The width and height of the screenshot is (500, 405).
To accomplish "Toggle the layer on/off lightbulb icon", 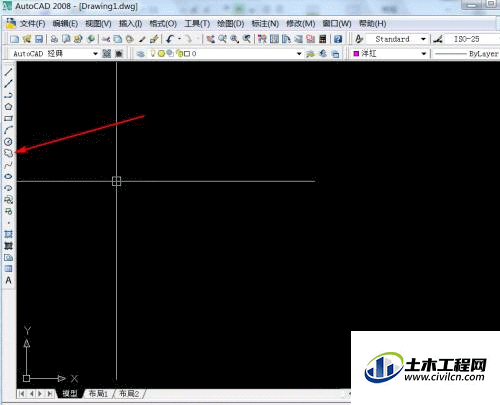I will [153, 53].
